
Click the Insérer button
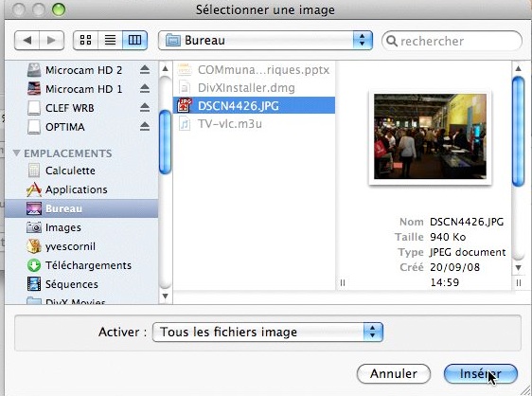tap(481, 373)
